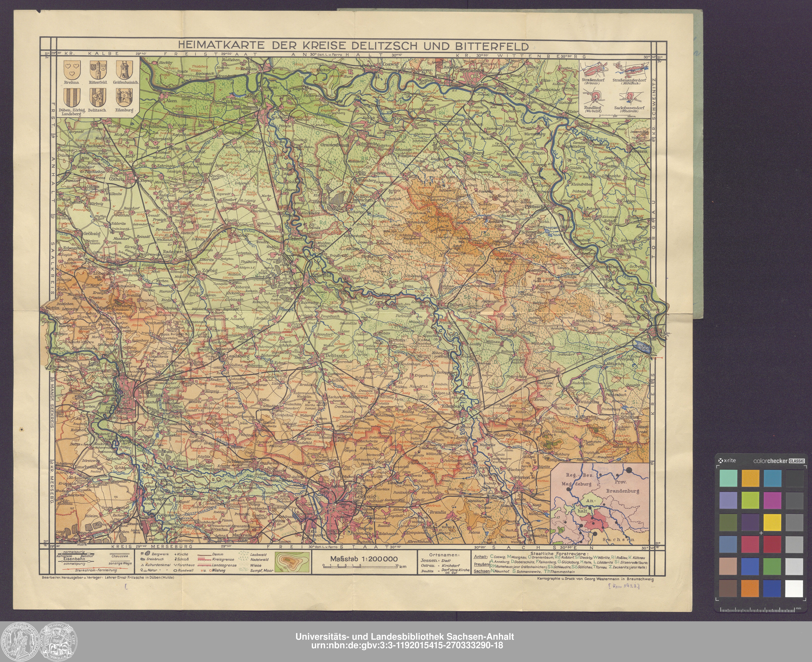Select the dark olive green swatch

click(x=728, y=522)
